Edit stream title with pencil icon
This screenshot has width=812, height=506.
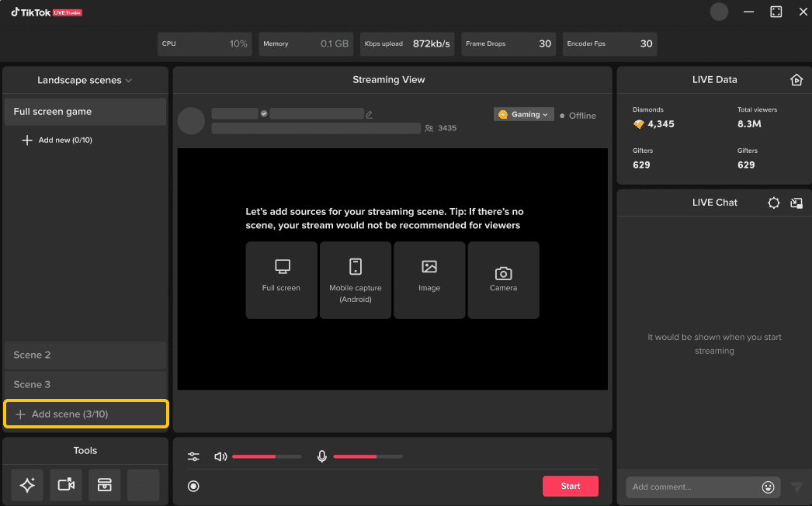370,114
